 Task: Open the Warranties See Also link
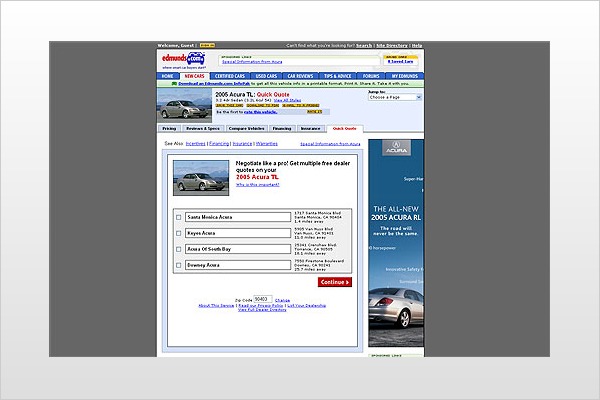coord(267,144)
